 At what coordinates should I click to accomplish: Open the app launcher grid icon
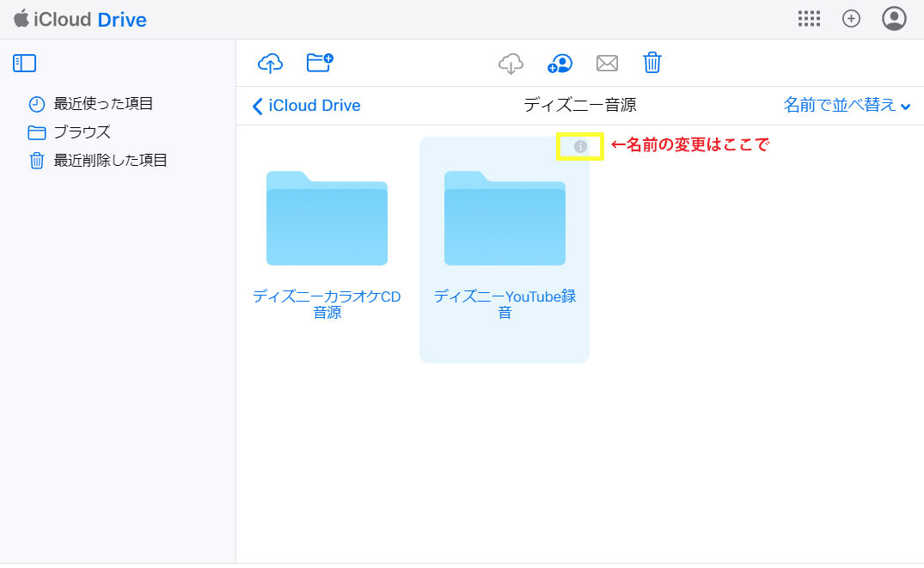tap(809, 19)
